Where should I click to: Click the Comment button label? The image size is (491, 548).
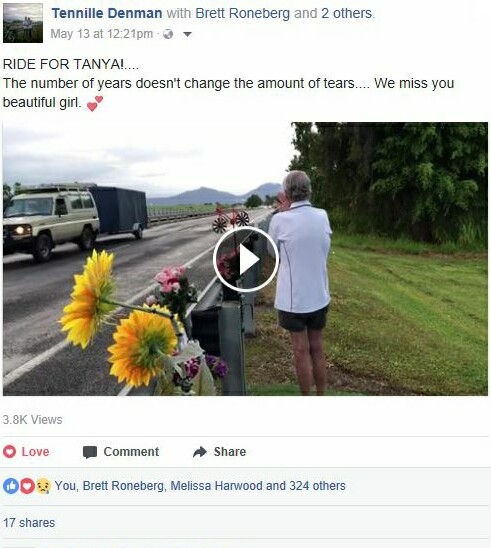[131, 452]
